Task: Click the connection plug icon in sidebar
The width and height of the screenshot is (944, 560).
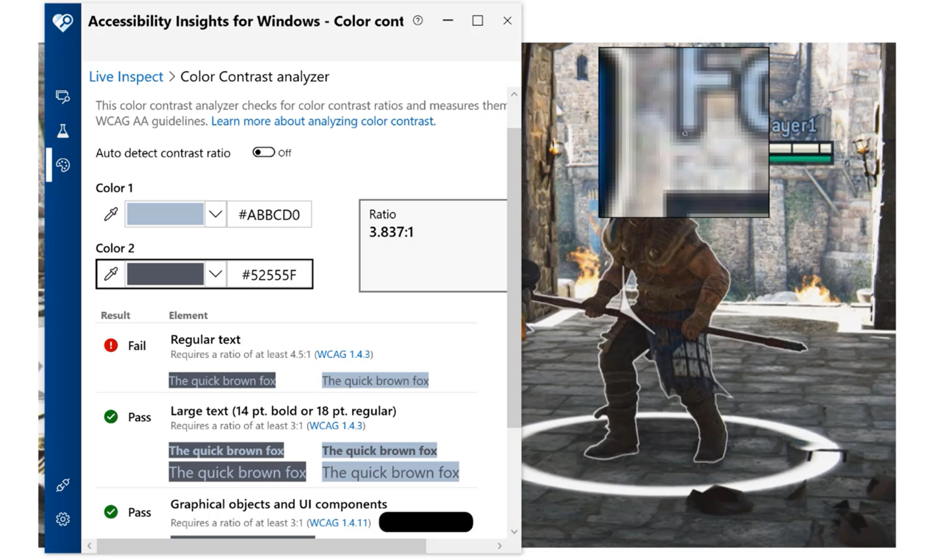Action: coord(63,485)
